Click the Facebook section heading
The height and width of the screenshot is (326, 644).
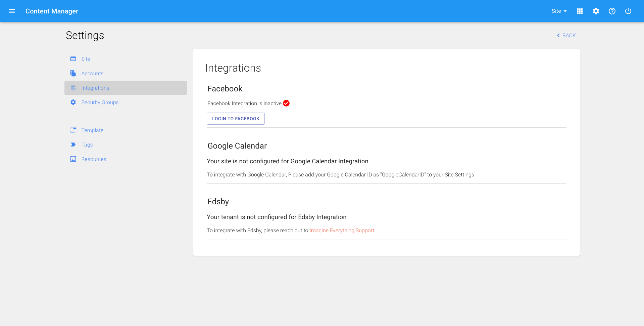pyautogui.click(x=225, y=89)
